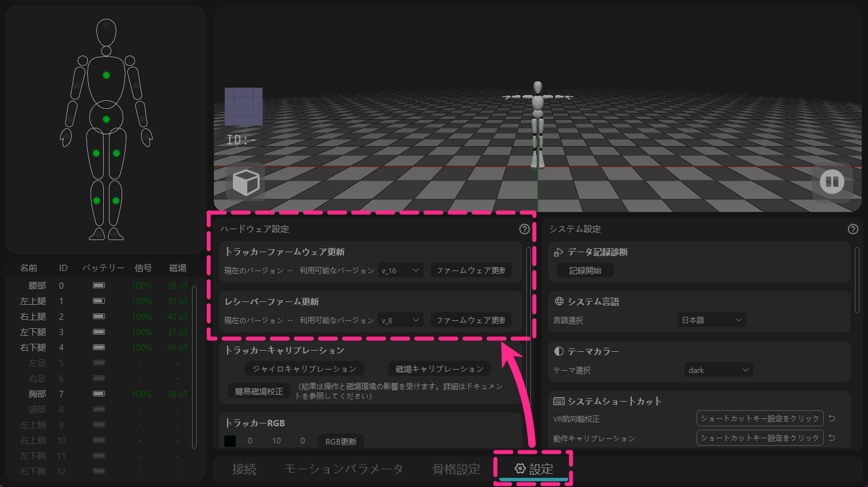Reset the 動作キャリブレーション shortcut key
868x487 pixels.
point(832,438)
